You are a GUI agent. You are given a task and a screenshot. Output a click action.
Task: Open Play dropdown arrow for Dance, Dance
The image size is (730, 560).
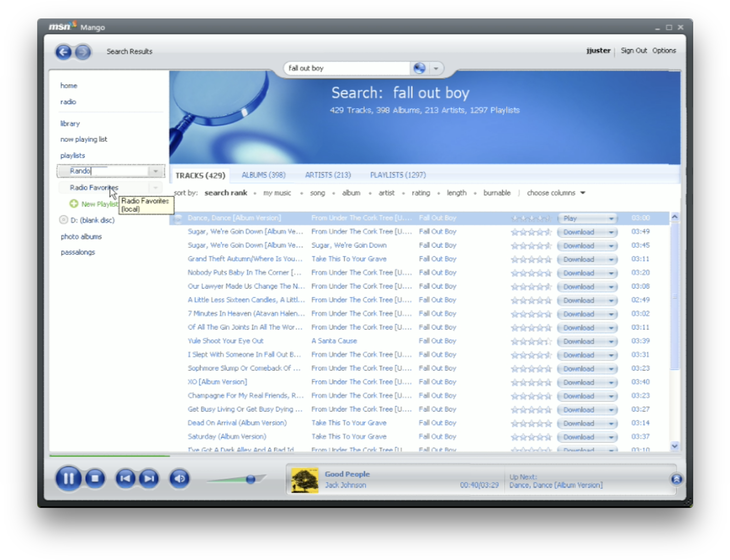(611, 218)
